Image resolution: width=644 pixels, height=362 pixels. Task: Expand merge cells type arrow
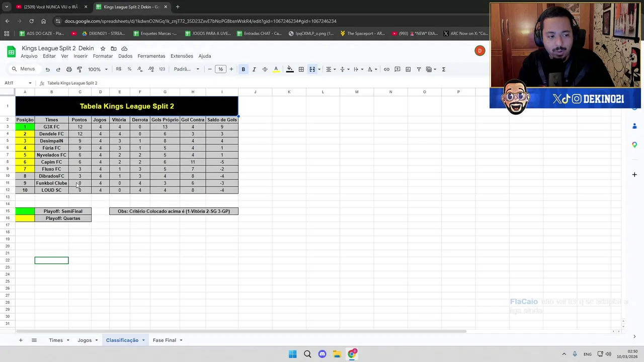(x=319, y=69)
